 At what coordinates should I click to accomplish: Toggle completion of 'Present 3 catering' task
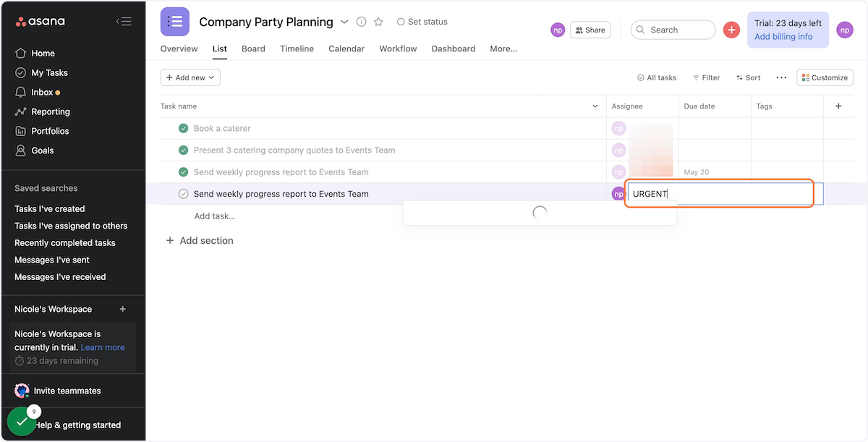pyautogui.click(x=184, y=150)
